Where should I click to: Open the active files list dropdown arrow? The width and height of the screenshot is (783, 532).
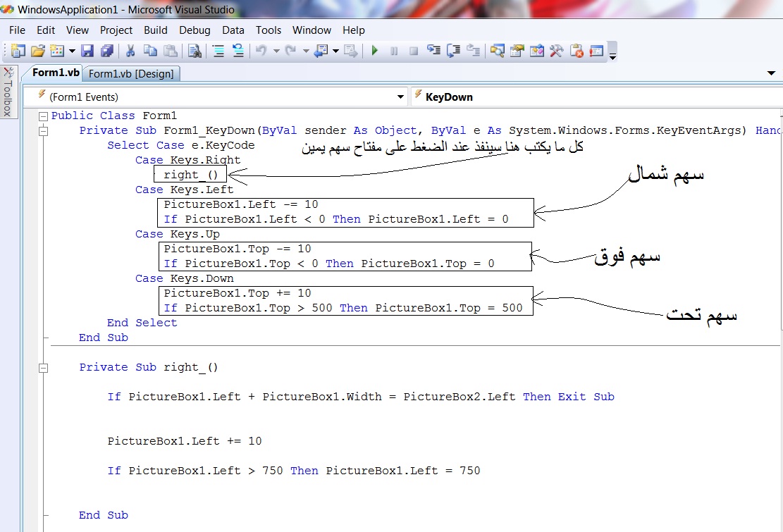[x=771, y=73]
